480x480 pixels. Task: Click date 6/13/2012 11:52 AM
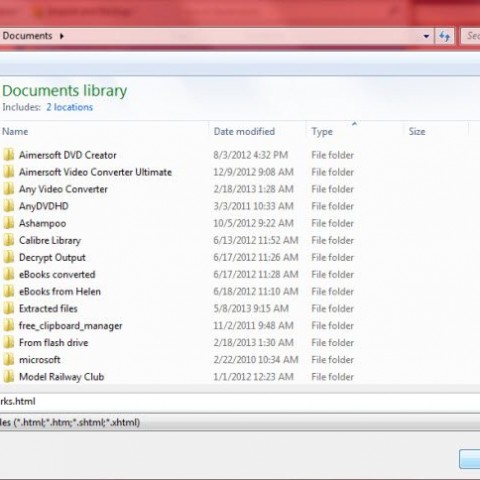256,240
